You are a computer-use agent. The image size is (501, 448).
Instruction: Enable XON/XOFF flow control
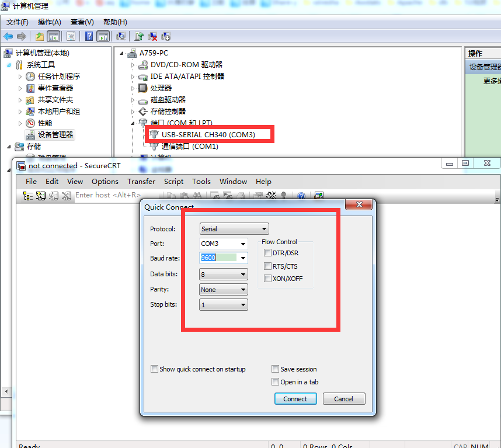267,279
